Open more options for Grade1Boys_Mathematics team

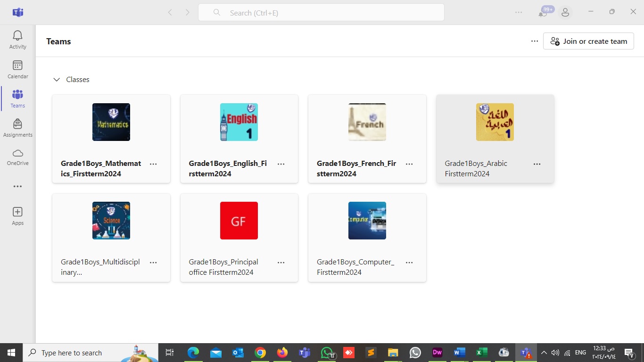153,164
